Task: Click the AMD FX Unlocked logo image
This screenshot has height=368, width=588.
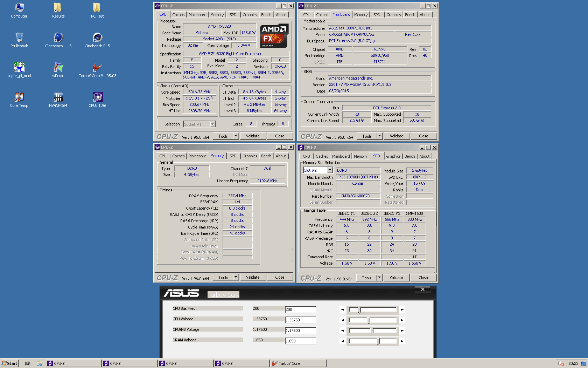Action: [x=274, y=36]
